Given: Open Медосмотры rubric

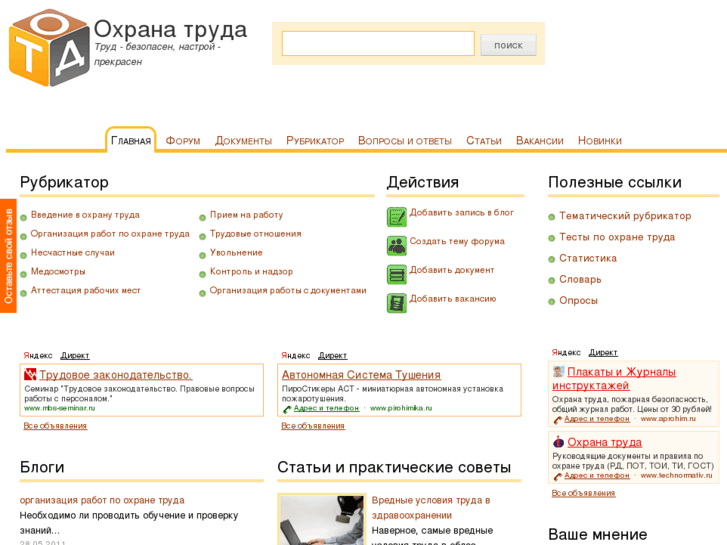Looking at the screenshot, I should (x=58, y=271).
